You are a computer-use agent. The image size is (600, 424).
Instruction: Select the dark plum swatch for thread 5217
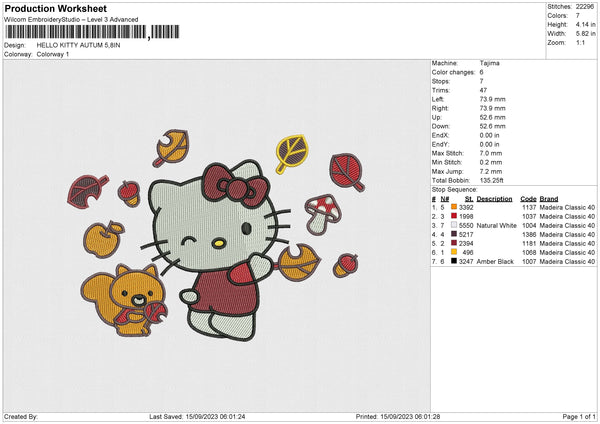click(x=454, y=234)
